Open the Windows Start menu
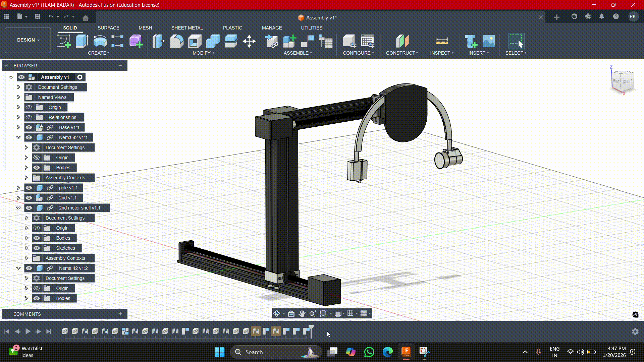Image resolution: width=644 pixels, height=362 pixels. pos(219,352)
